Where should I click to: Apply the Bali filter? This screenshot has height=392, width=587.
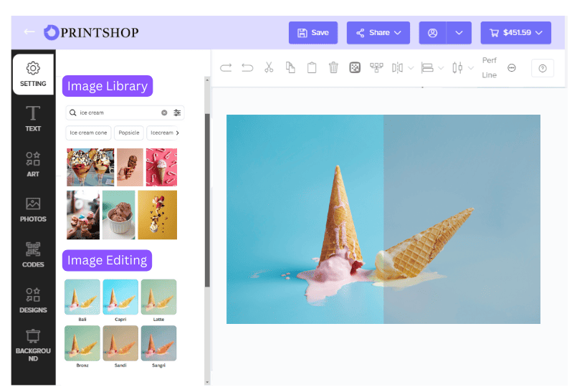[82, 297]
